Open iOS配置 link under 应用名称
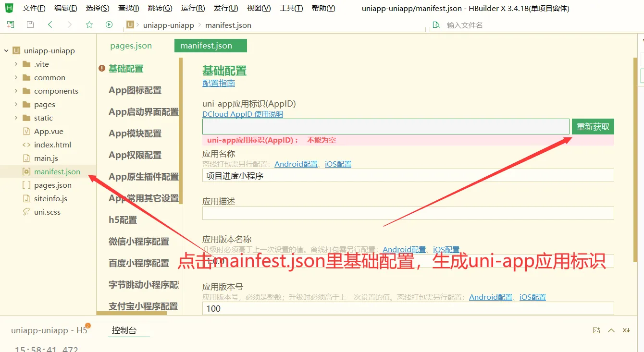644x352 pixels. tap(338, 164)
